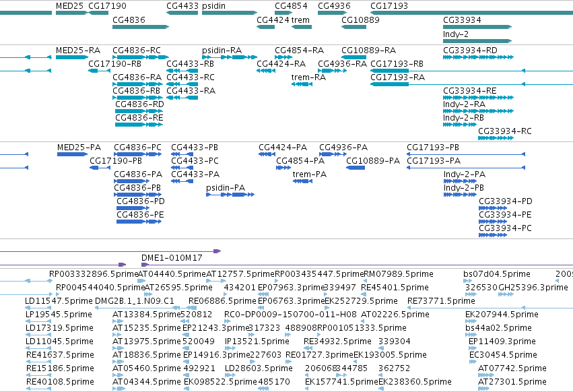
Task: Click the CG17193-RB transcript
Action: (397, 63)
